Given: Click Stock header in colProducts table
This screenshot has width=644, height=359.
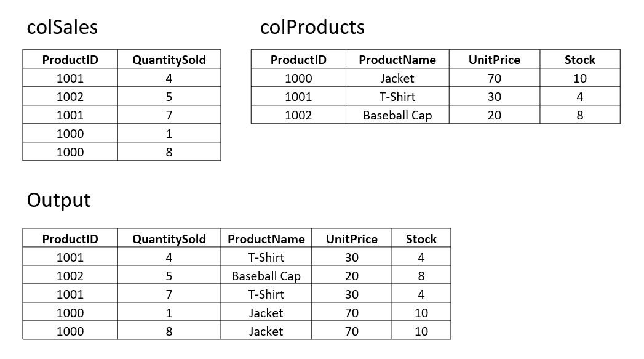Looking at the screenshot, I should pos(579,60).
